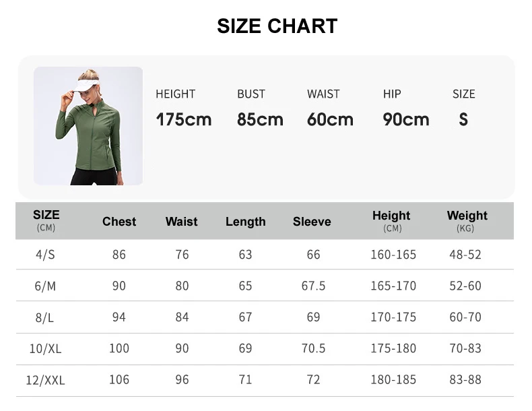Choose the 8/L size row label
Screen dimensions: 532x411
46,317
